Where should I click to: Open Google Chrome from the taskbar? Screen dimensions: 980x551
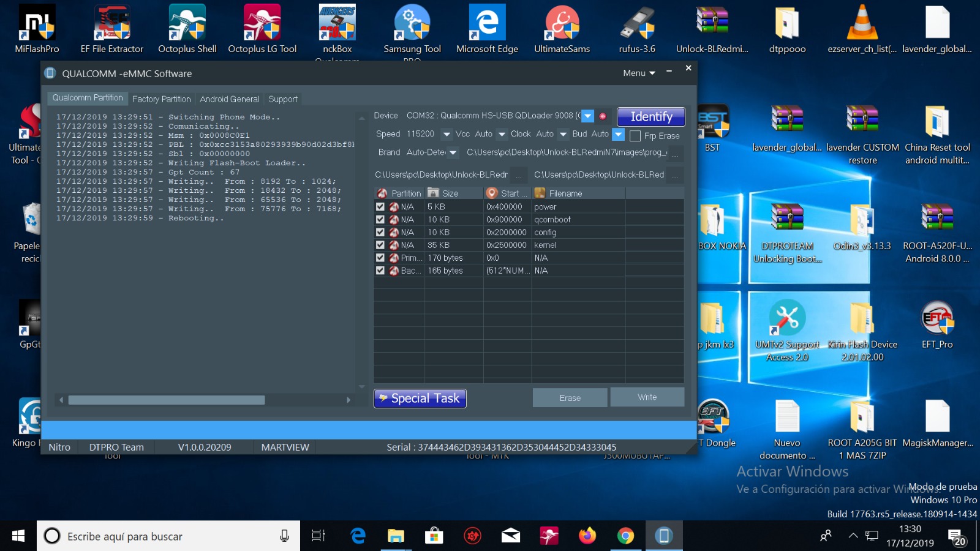pyautogui.click(x=625, y=536)
